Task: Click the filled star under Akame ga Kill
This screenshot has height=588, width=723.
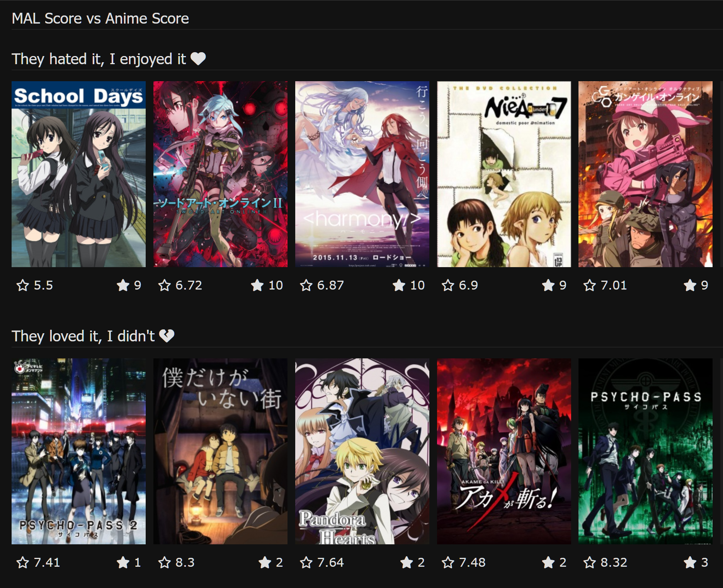Action: pos(548,562)
